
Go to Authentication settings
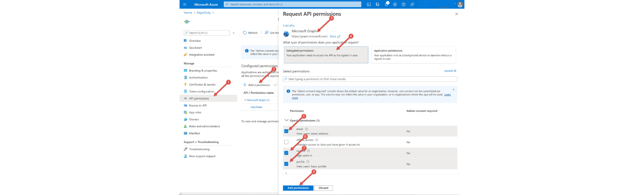[198, 77]
